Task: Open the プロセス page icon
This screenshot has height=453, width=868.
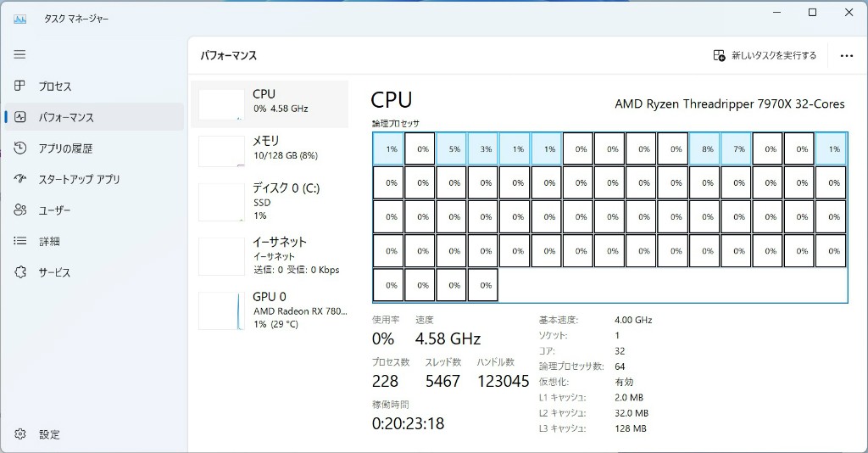Action: (20, 87)
